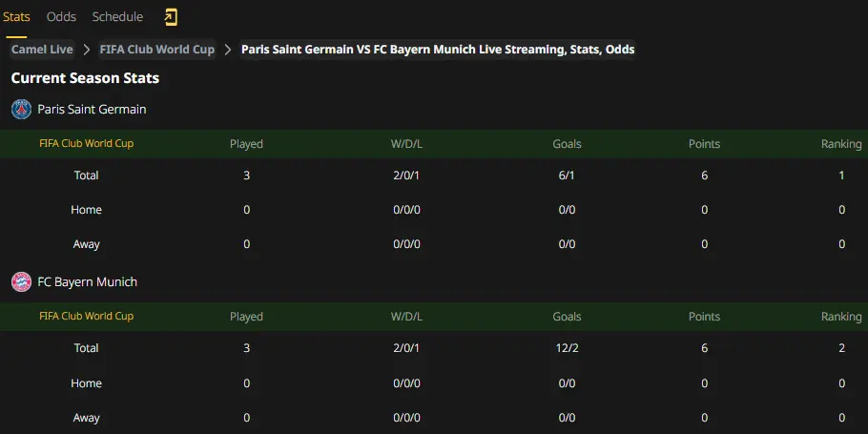The image size is (868, 434).
Task: Click FIFA Club World Cup label in PSG table
Action: click(87, 143)
